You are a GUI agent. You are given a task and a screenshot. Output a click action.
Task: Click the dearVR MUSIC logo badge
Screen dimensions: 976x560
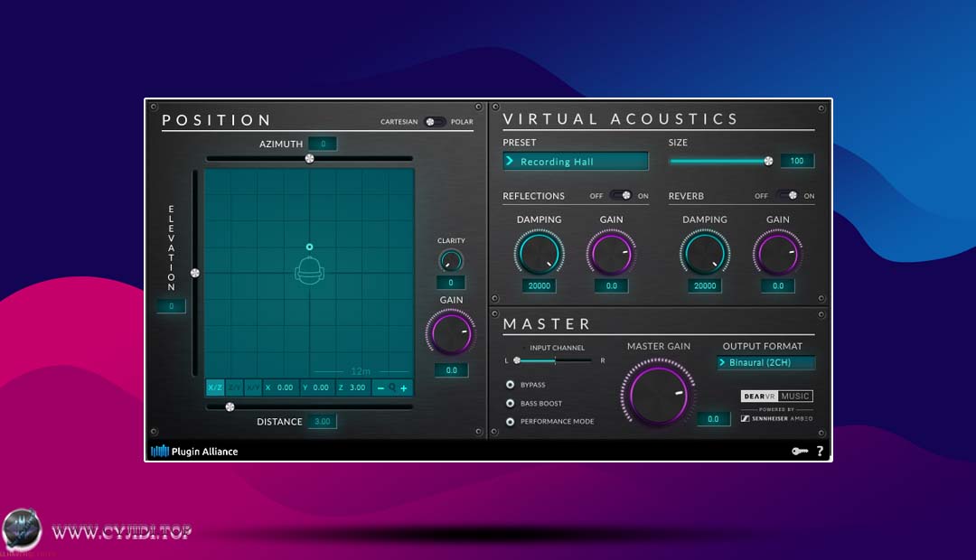coord(777,397)
